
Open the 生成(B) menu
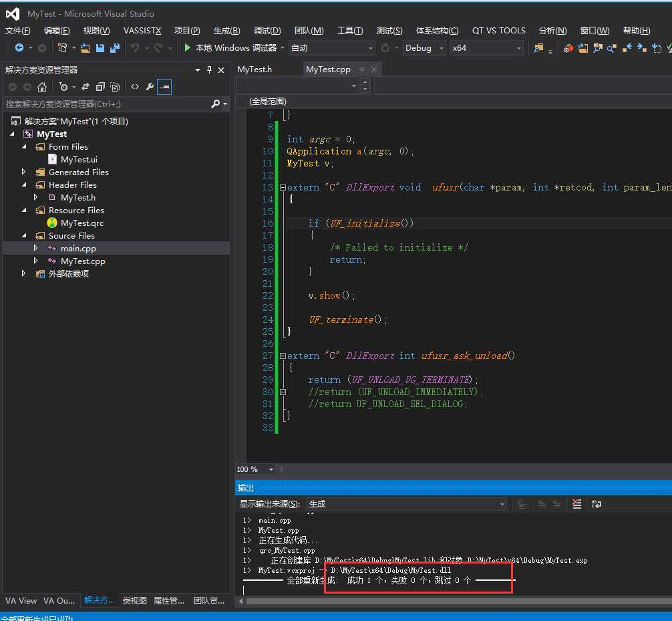tap(226, 31)
